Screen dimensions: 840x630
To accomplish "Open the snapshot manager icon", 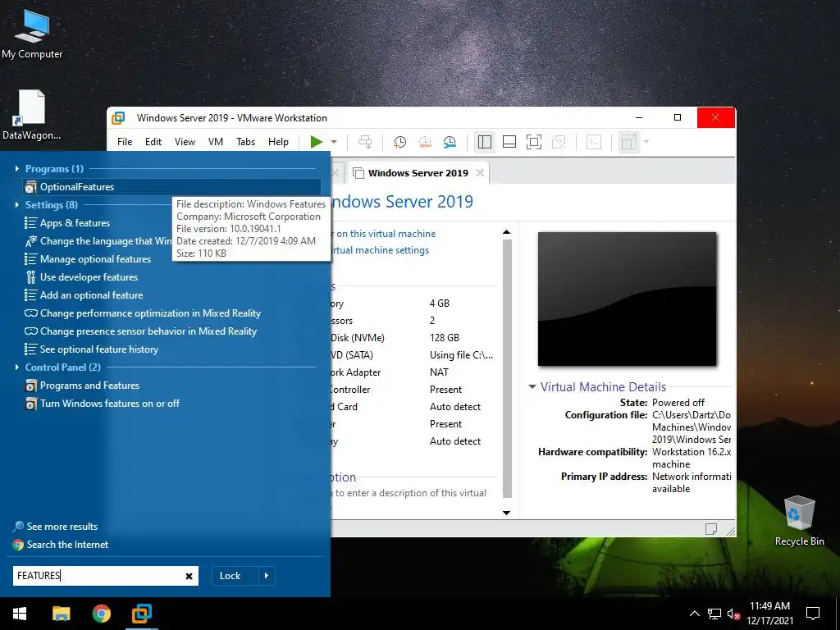I will click(450, 142).
